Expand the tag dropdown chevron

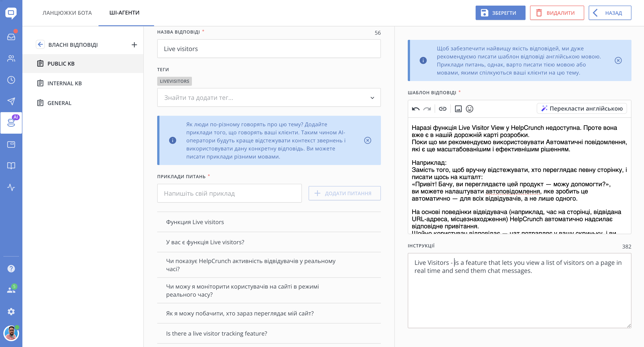pos(372,98)
